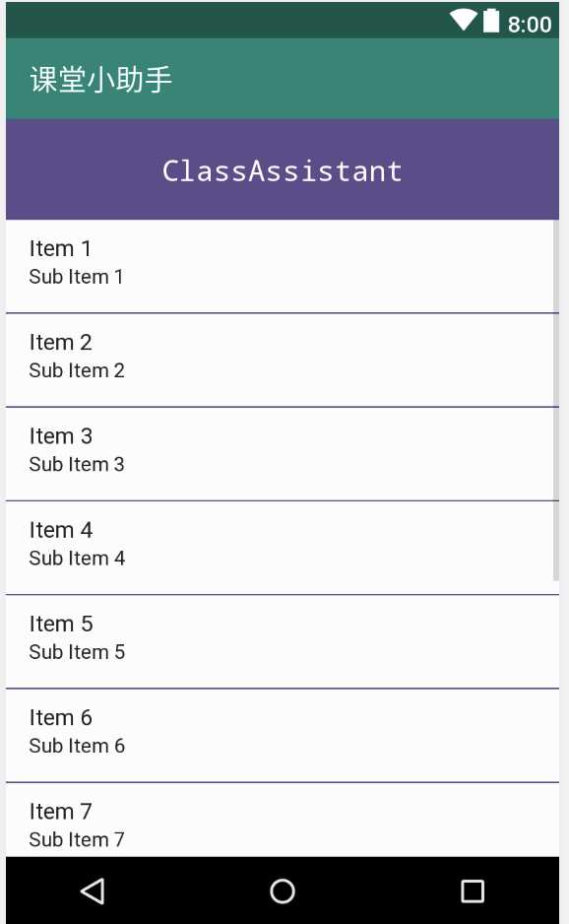
Task: Tap the Sub Item 6 subtitle text
Action: [x=77, y=746]
